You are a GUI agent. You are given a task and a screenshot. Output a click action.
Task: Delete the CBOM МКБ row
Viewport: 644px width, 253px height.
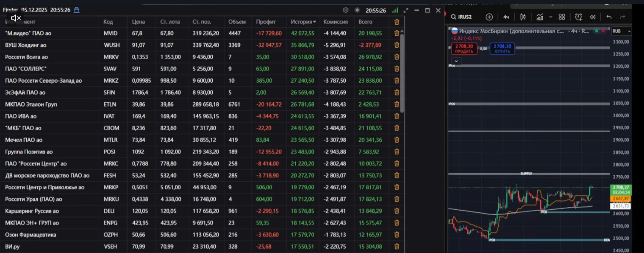pyautogui.click(x=397, y=128)
